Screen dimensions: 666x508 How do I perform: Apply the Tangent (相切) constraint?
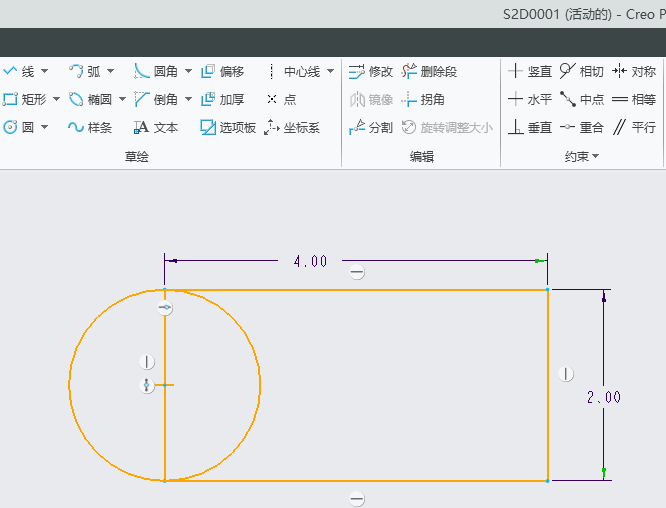[581, 71]
